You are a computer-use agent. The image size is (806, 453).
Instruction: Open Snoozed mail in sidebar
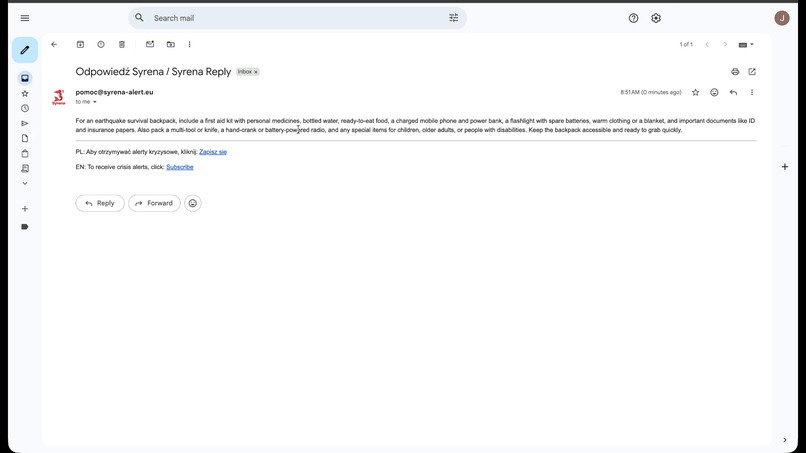click(x=25, y=108)
